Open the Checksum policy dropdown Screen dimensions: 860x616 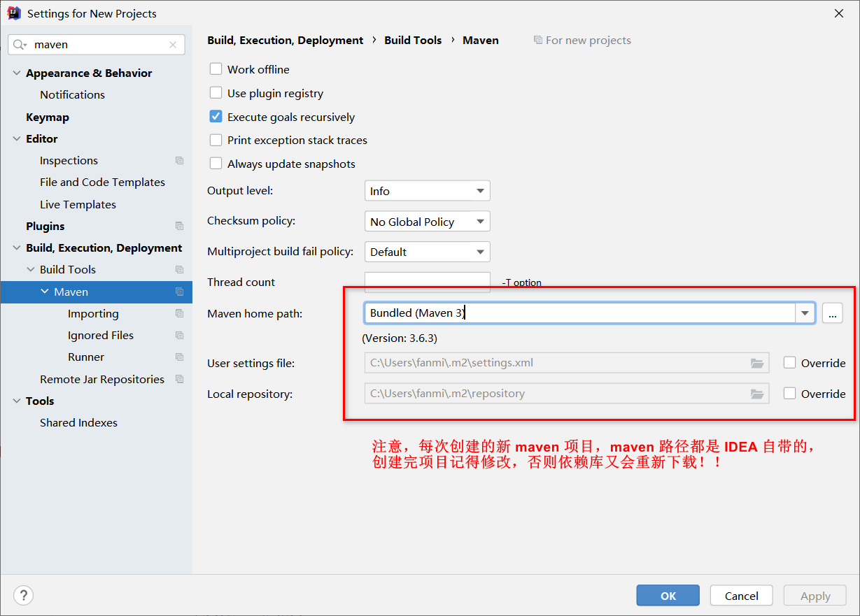[427, 222]
